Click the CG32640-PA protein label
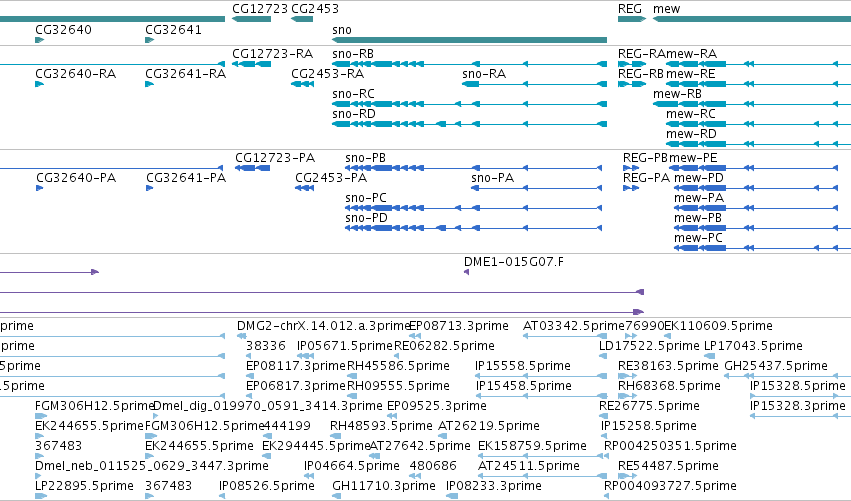The image size is (851, 501). click(76, 178)
